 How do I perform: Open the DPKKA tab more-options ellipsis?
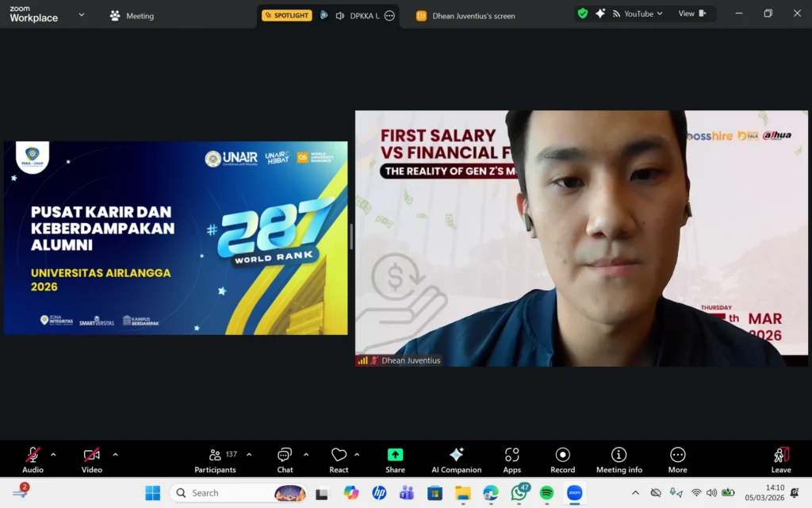389,16
